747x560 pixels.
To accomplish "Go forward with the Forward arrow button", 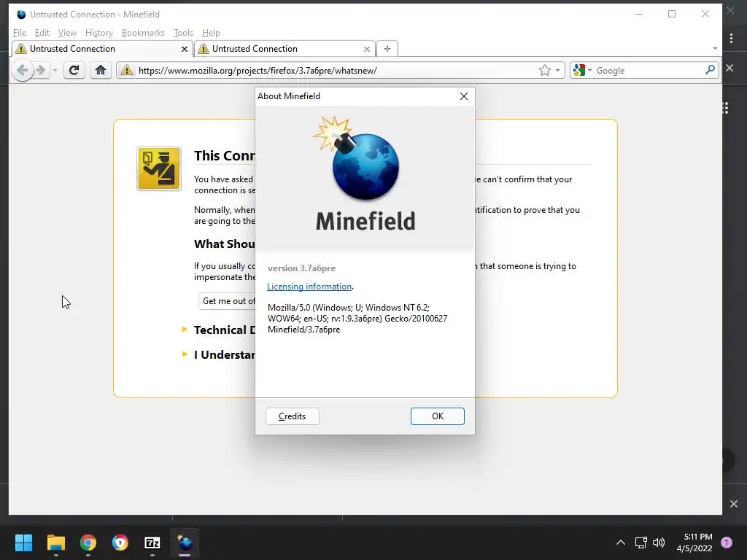I will [x=41, y=71].
